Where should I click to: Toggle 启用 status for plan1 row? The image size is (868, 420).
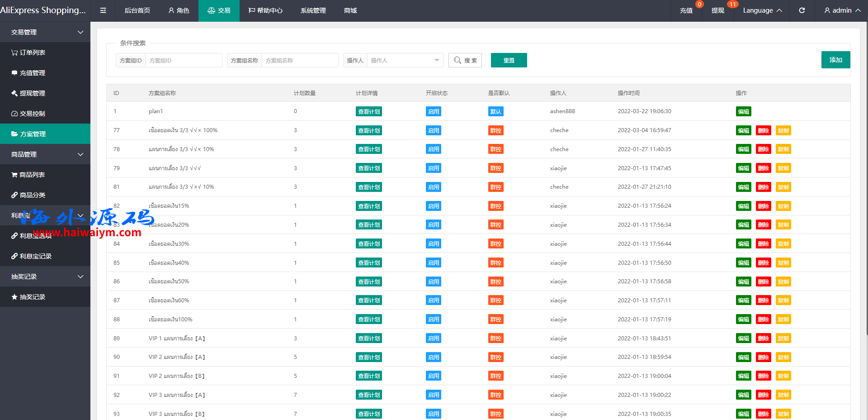point(433,112)
